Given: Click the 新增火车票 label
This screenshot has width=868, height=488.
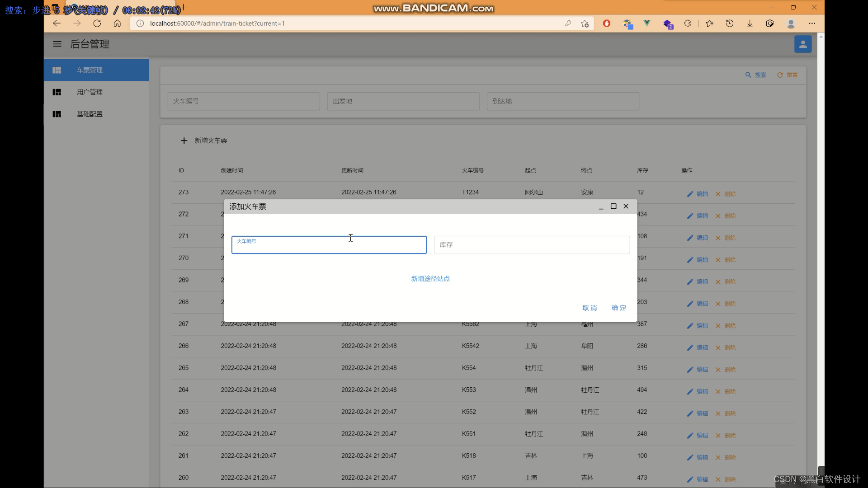Looking at the screenshot, I should pos(211,141).
